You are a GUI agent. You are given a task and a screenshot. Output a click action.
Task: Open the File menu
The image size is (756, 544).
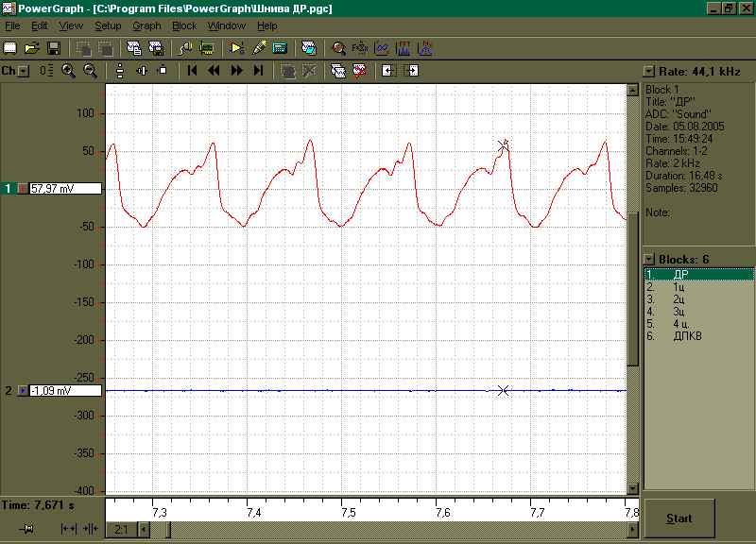click(x=12, y=26)
